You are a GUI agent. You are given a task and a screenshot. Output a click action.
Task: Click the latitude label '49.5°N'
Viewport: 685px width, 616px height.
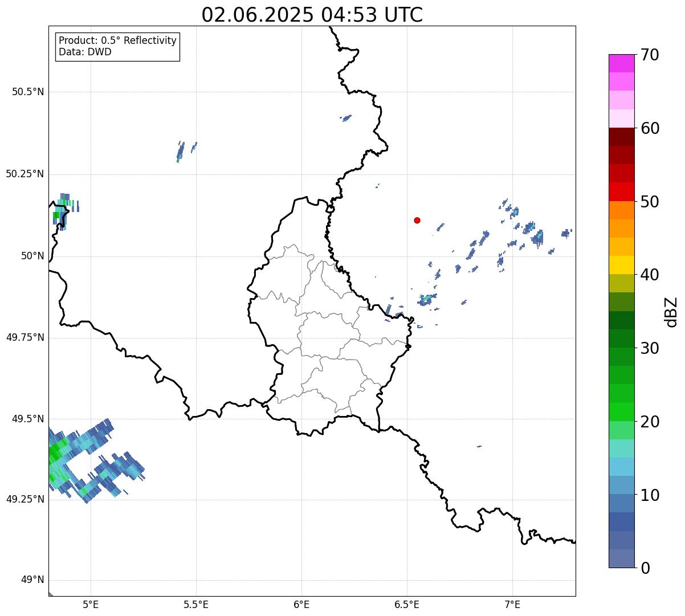[x=28, y=419]
